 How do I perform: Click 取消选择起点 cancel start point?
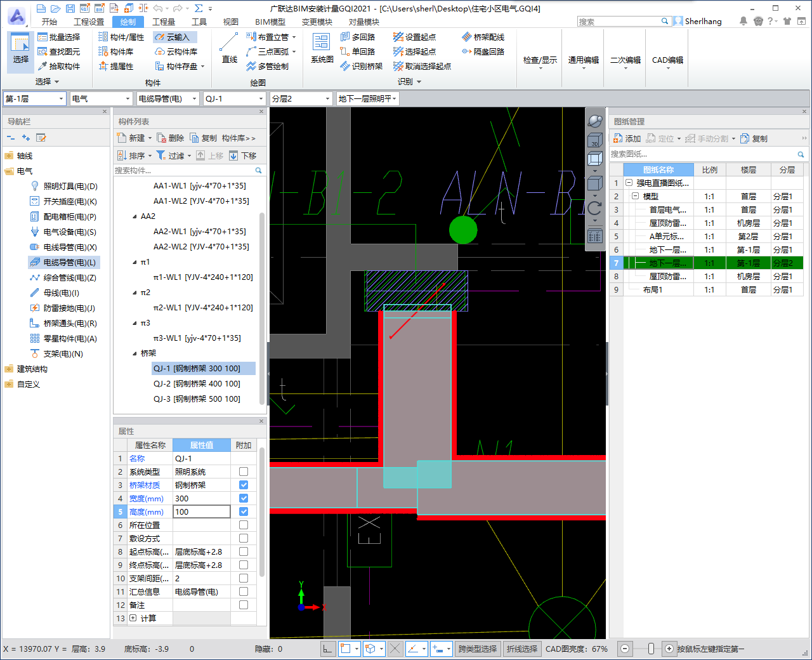422,66
